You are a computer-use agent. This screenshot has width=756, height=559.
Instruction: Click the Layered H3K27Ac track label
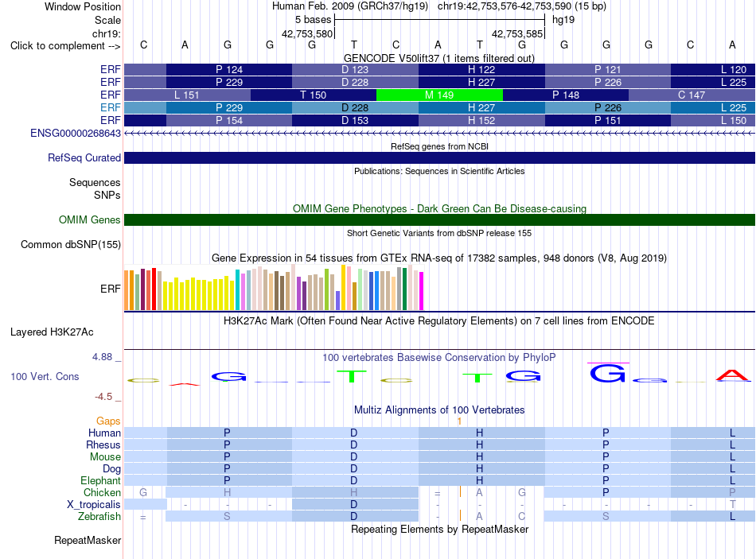coord(52,332)
